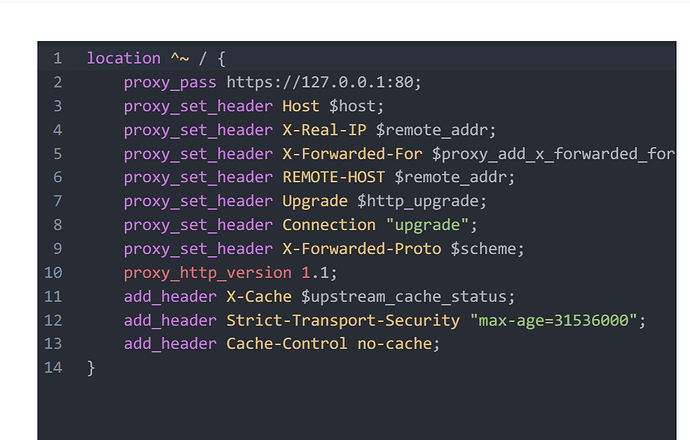
Task: Click the proxy_pass directive
Action: pyautogui.click(x=170, y=83)
